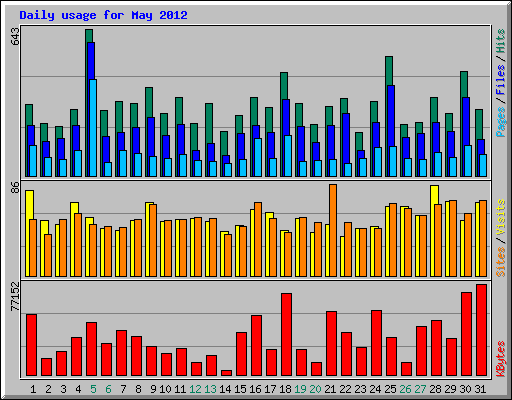Click day label 25 on the x-axis
The width and height of the screenshot is (512, 400).
click(x=390, y=389)
